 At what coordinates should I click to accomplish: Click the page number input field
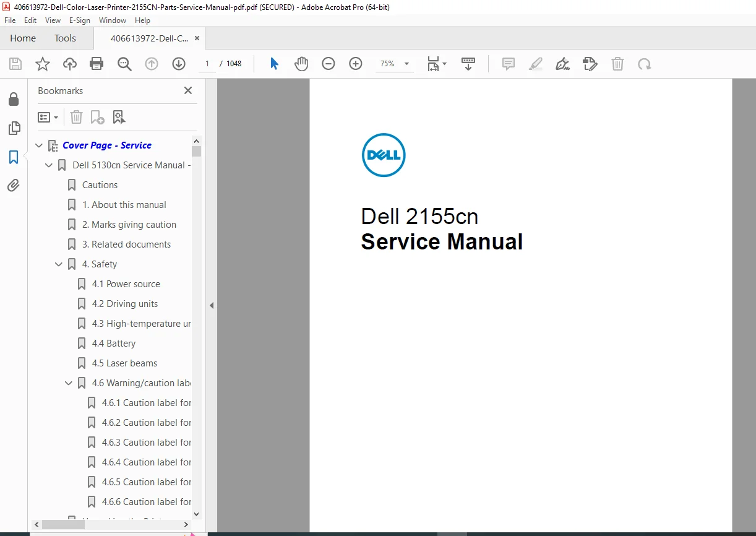(207, 64)
